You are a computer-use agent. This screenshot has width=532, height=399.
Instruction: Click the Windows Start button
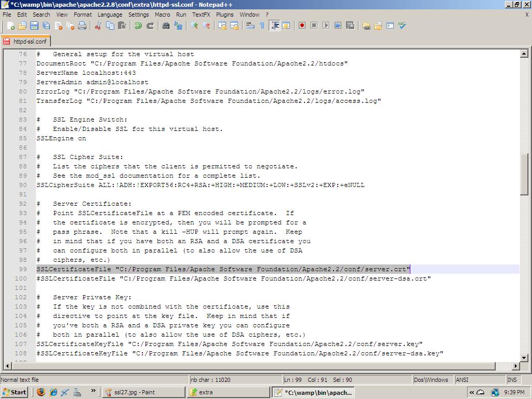click(15, 392)
